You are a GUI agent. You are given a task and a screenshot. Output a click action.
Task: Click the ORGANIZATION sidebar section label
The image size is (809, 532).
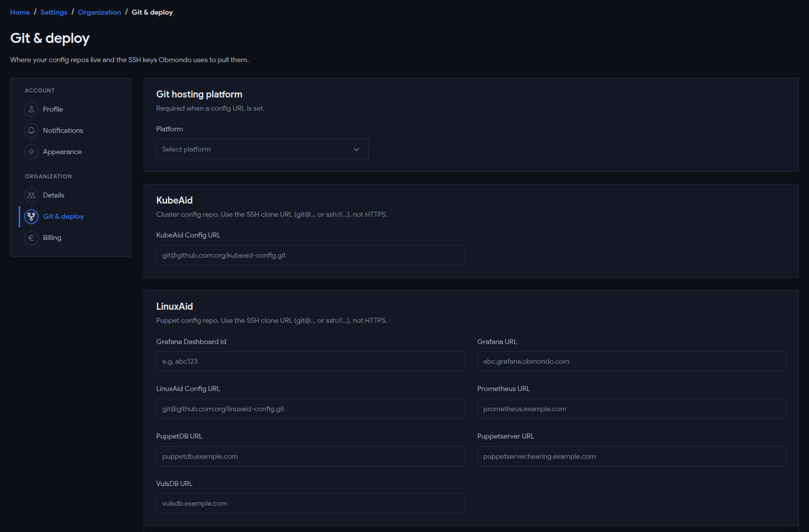point(48,176)
